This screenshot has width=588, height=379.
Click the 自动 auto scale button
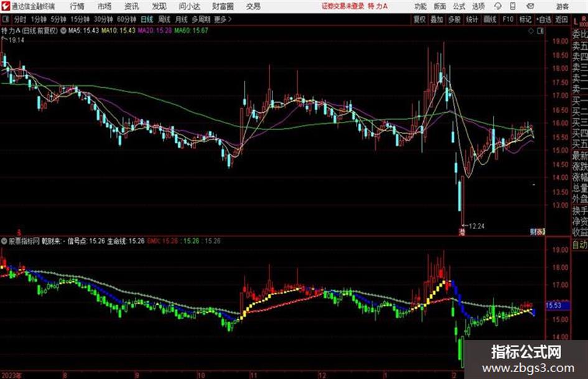point(580,245)
